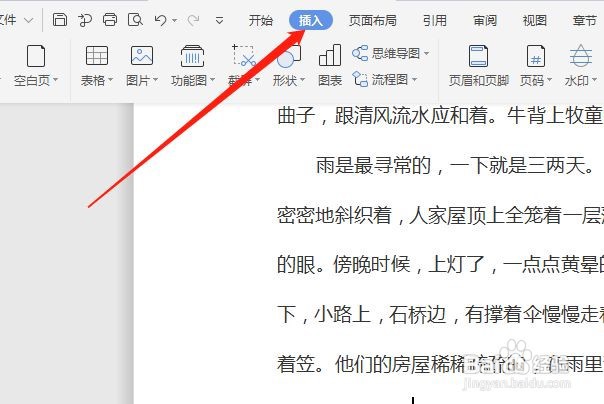Open the 页面布局 tab
The height and width of the screenshot is (404, 604).
pos(372,20)
